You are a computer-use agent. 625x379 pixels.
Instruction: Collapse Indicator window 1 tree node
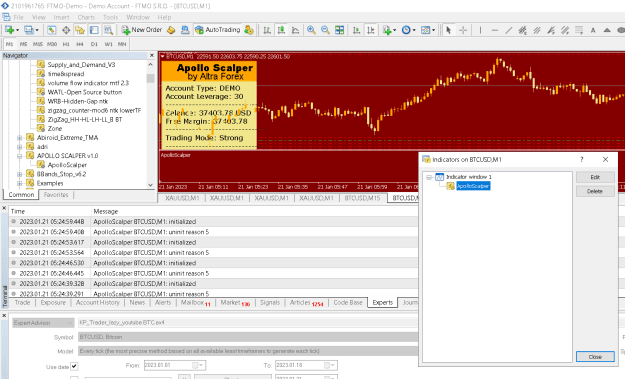[429, 177]
